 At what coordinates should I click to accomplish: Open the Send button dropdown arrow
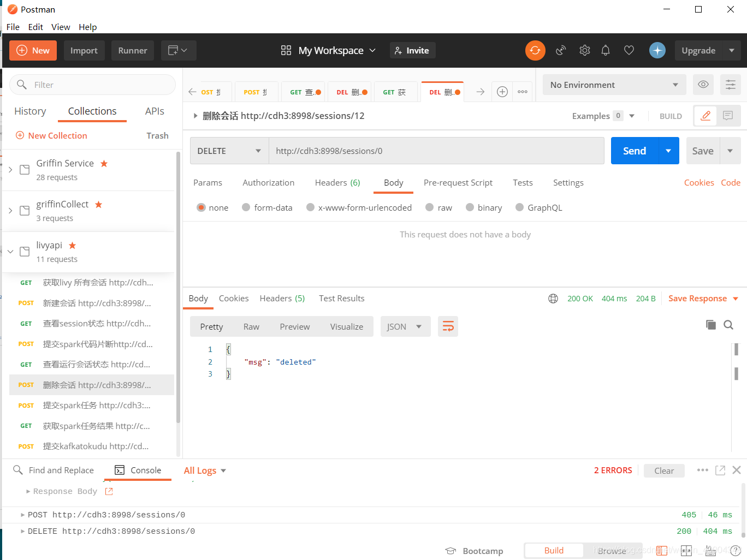click(668, 151)
